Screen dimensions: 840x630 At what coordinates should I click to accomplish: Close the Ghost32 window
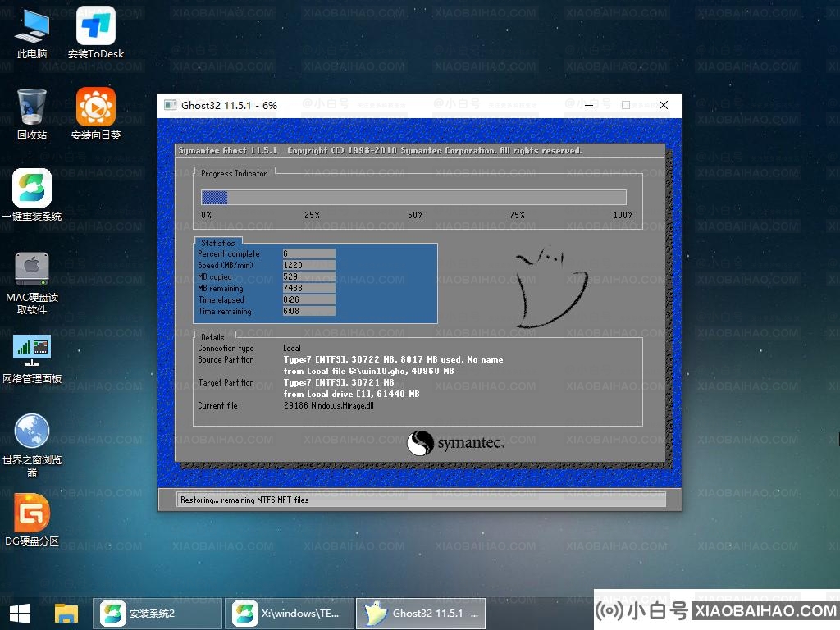(664, 105)
